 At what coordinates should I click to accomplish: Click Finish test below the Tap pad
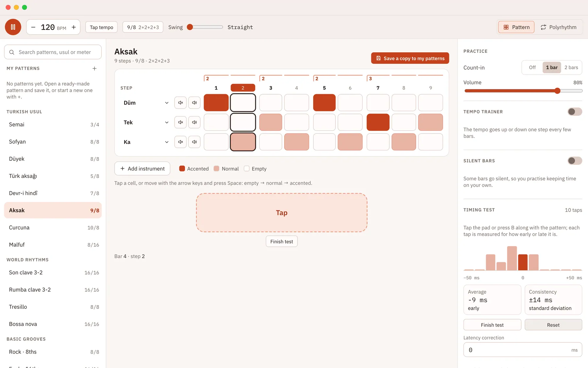click(x=282, y=241)
